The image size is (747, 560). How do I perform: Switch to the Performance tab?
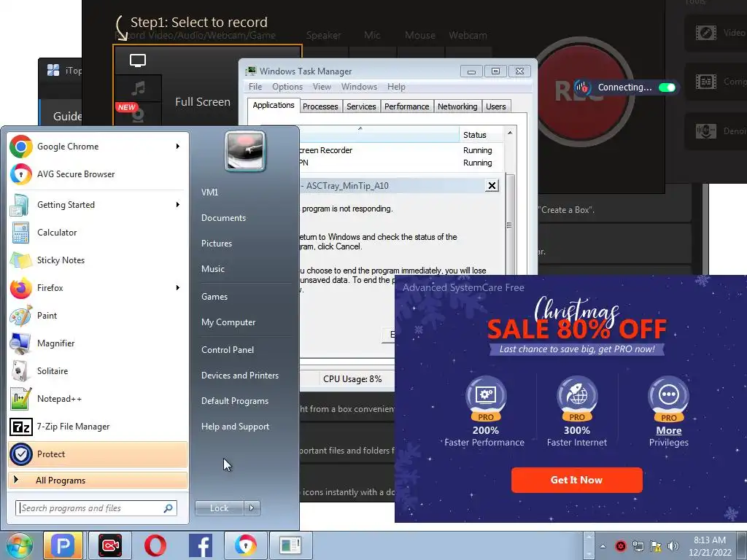tap(406, 106)
